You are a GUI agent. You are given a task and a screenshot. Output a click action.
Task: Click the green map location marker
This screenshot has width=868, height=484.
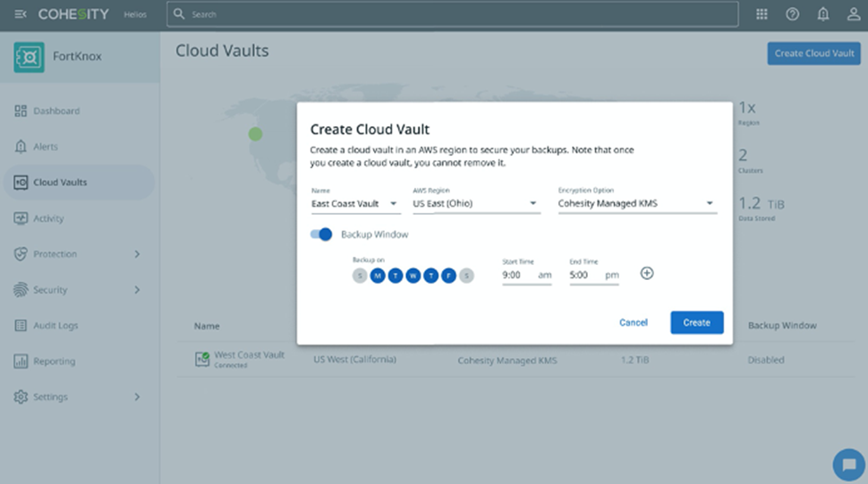[x=255, y=134]
